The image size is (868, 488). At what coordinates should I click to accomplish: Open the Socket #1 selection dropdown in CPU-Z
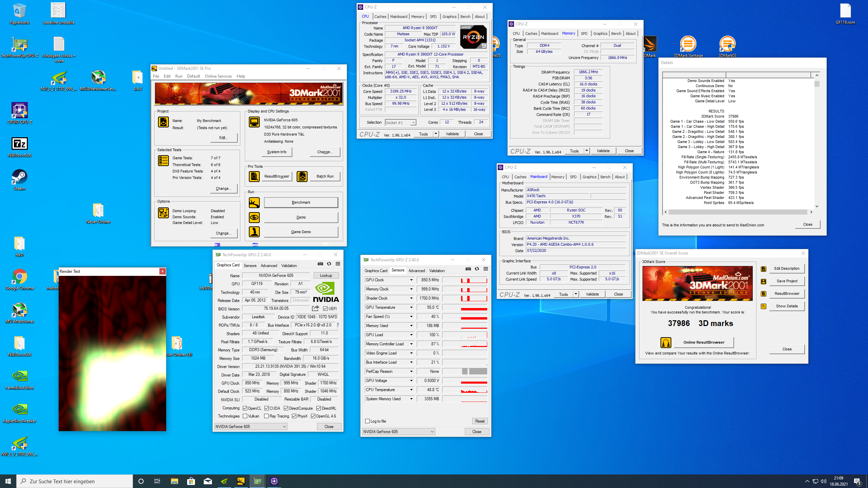pos(400,122)
